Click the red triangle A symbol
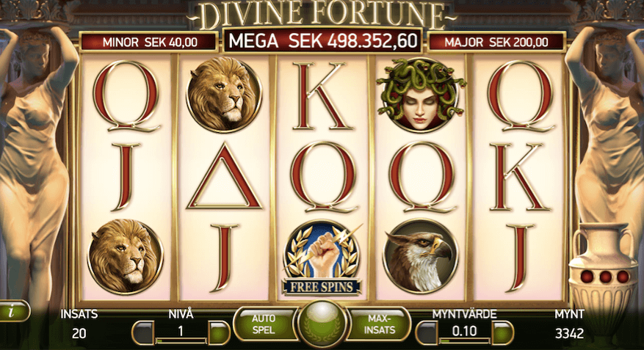 224,176
